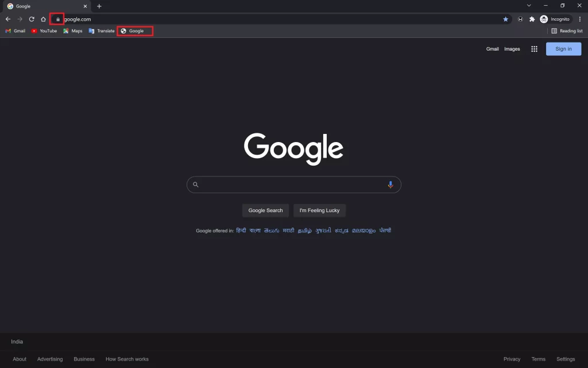Close the Google tab

click(85, 6)
